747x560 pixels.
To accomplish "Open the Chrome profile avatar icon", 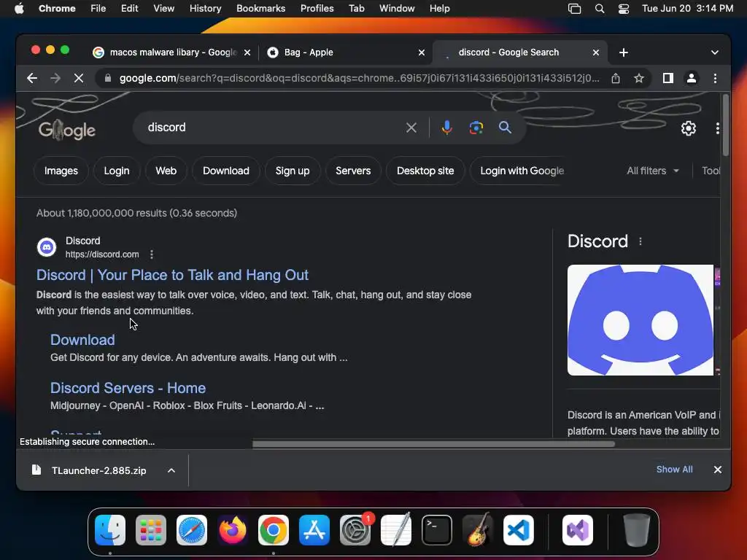I will click(x=692, y=78).
